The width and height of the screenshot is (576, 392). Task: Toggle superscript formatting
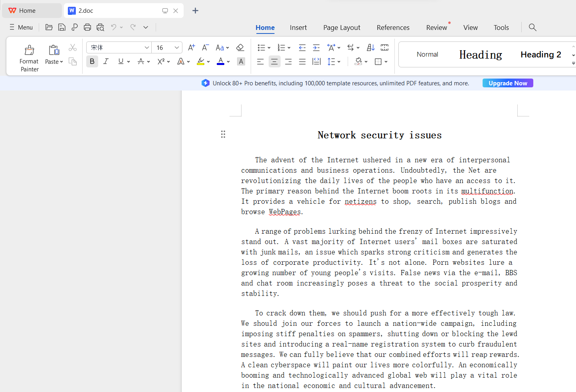161,61
